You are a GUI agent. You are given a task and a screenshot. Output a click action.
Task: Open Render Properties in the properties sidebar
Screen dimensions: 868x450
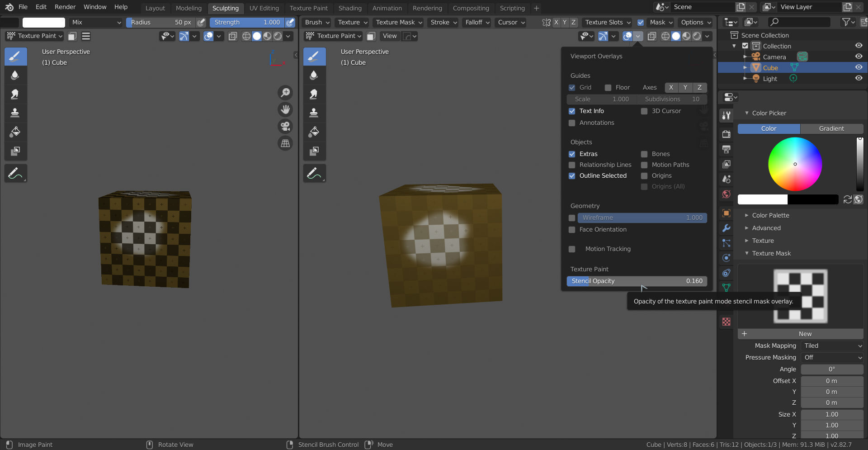tap(726, 134)
